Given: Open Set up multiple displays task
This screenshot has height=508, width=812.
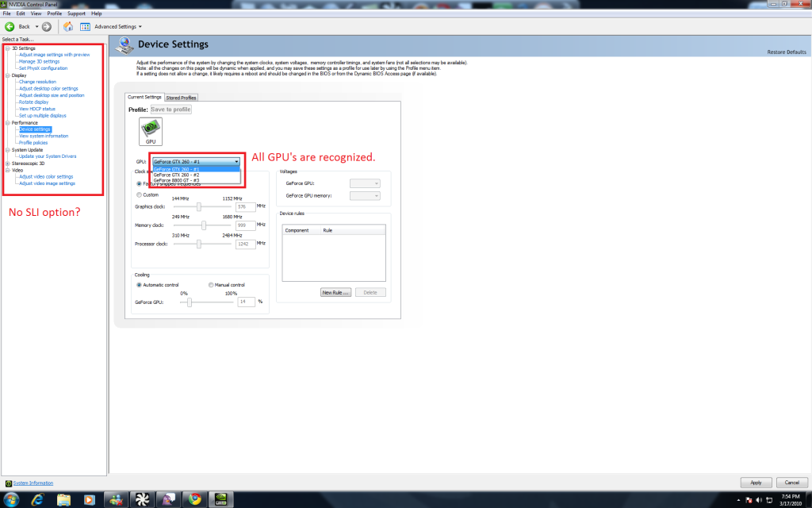Looking at the screenshot, I should [x=43, y=116].
